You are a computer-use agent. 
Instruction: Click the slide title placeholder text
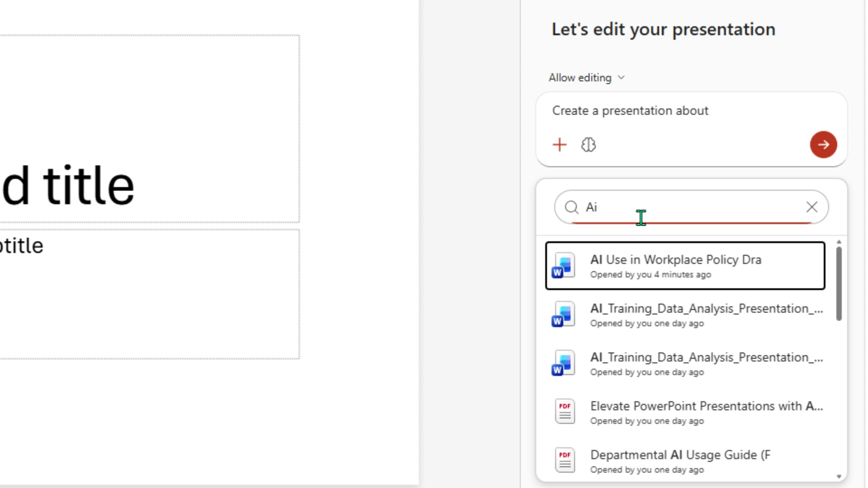[x=68, y=185]
